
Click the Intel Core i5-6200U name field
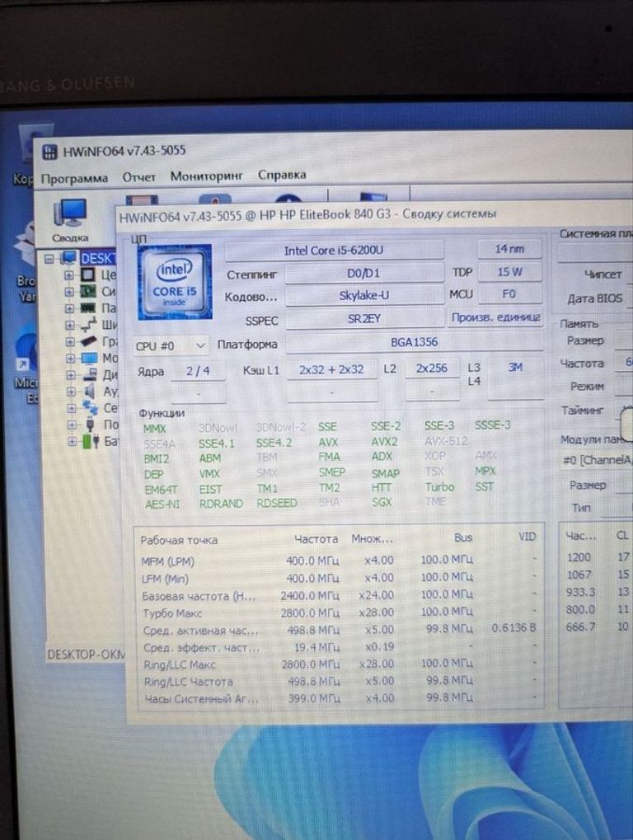point(334,250)
